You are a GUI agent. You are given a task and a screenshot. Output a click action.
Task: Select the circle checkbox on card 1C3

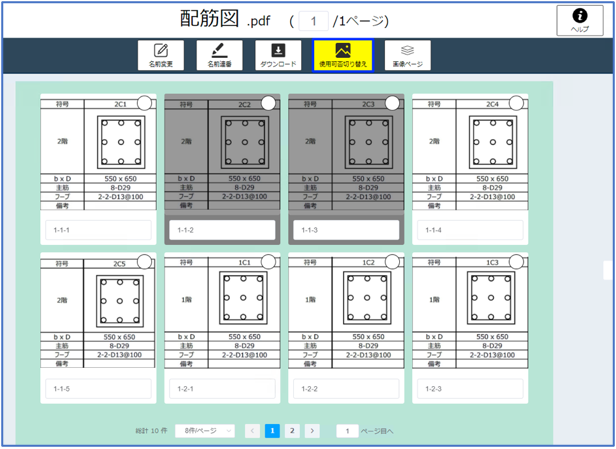[516, 261]
